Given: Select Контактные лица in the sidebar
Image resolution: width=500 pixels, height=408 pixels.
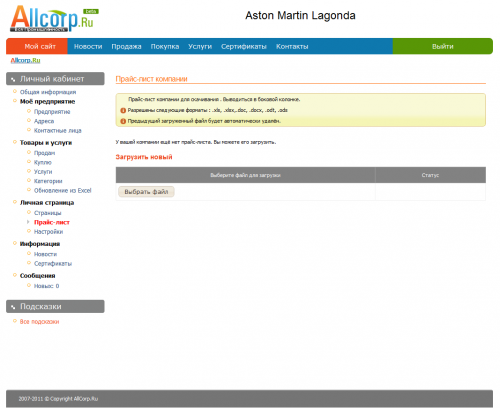Looking at the screenshot, I should [58, 130].
